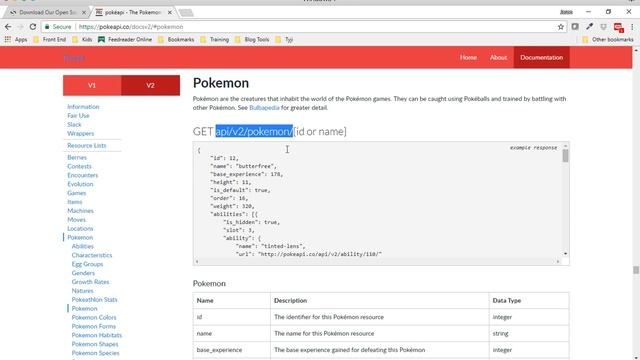This screenshot has width=640, height=360.
Task: Click the browser forward arrow
Action: (20, 27)
